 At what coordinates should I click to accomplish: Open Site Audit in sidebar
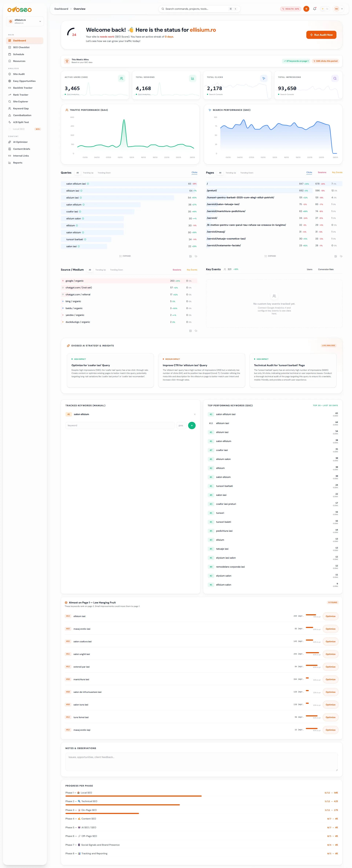[x=25, y=74]
